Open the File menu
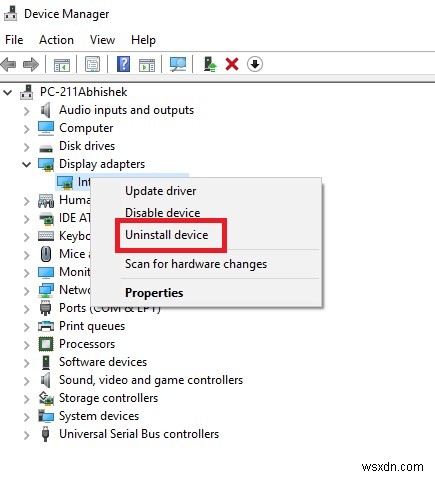The width and height of the screenshot is (435, 477). tap(14, 40)
